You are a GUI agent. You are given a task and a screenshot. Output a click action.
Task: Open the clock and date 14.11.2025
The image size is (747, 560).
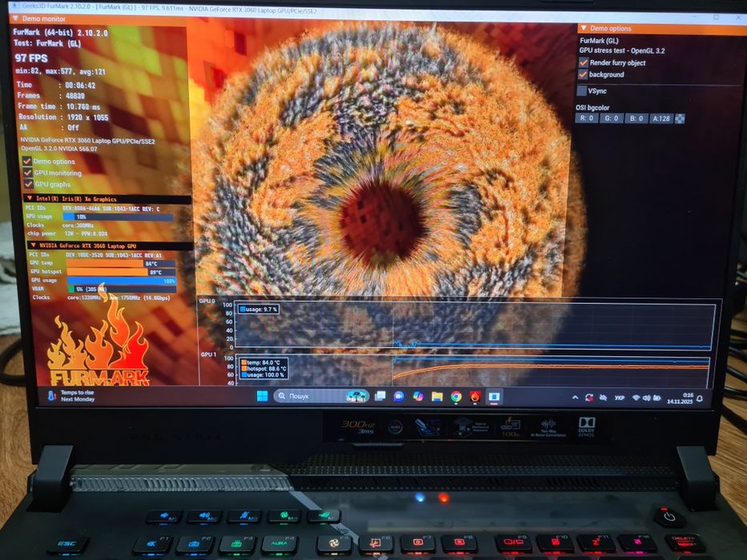click(680, 398)
